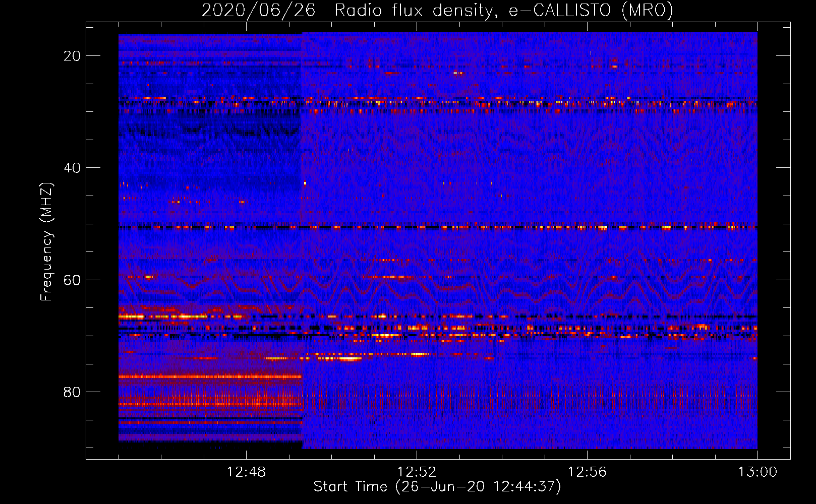Click the 'Frequency (MHZ)' y-axis label

coord(46,241)
